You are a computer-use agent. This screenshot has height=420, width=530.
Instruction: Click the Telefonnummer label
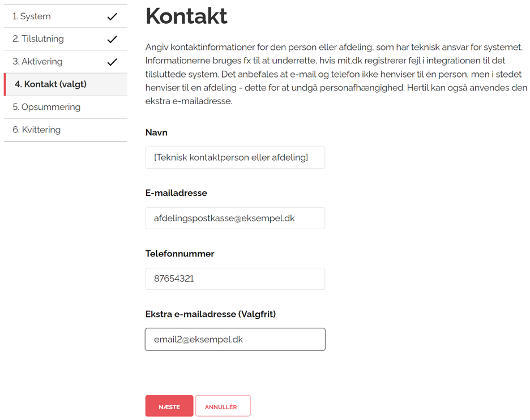179,254
